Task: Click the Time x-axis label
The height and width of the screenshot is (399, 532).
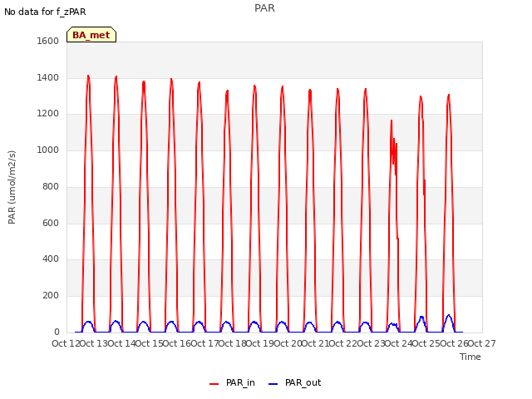Action: (x=470, y=357)
